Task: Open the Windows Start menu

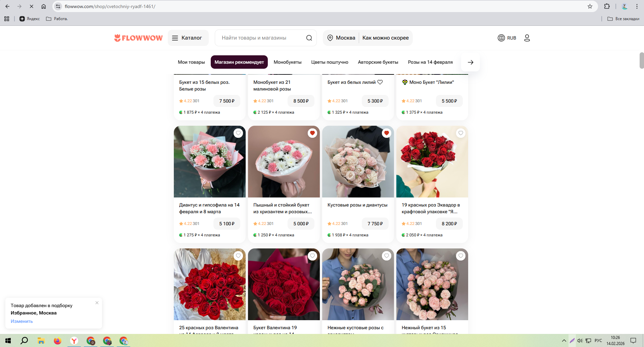Action: [x=8, y=341]
